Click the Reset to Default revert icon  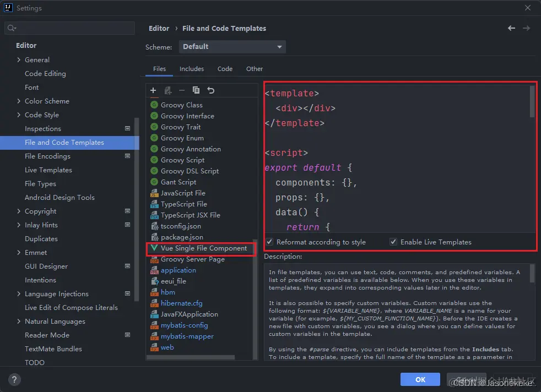(x=211, y=90)
